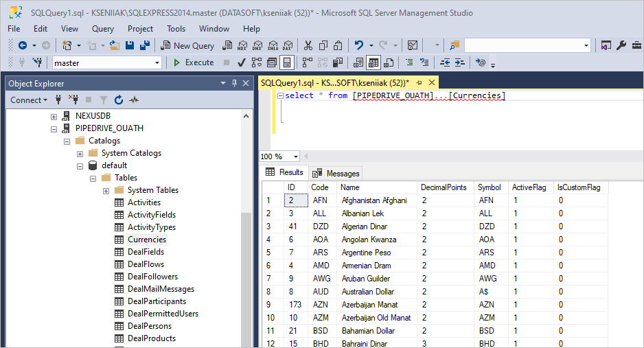This screenshot has height=348, width=644.
Task: Click the Save All icon
Action: [145, 45]
